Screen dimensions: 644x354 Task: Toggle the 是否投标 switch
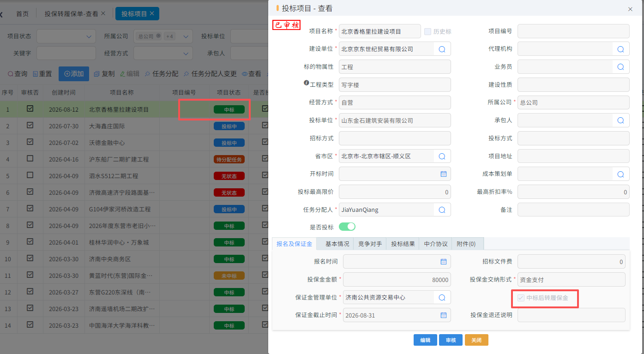[347, 227]
